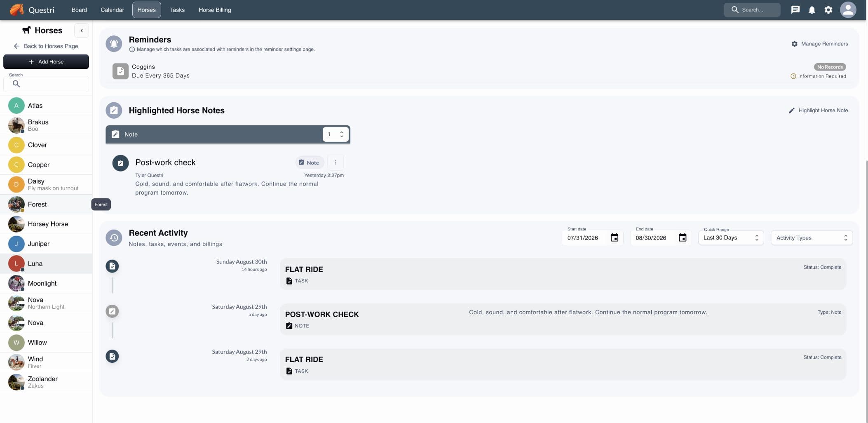Open the Activity Types dropdown
This screenshot has height=423, width=868.
tap(812, 238)
